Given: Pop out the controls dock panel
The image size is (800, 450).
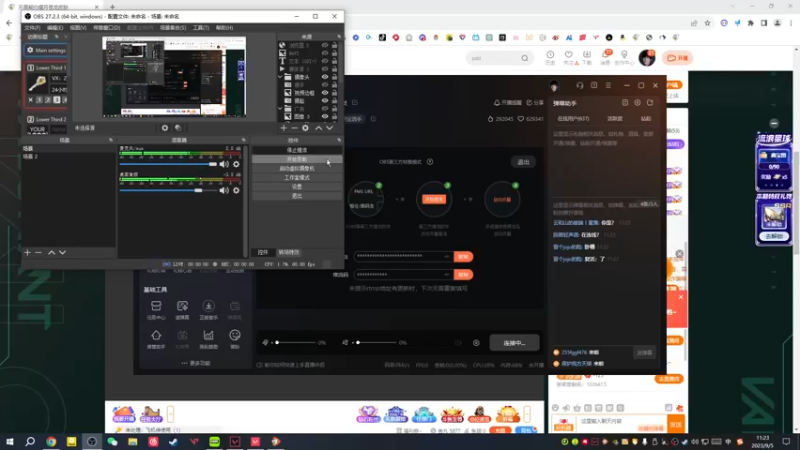Looking at the screenshot, I should click(339, 140).
